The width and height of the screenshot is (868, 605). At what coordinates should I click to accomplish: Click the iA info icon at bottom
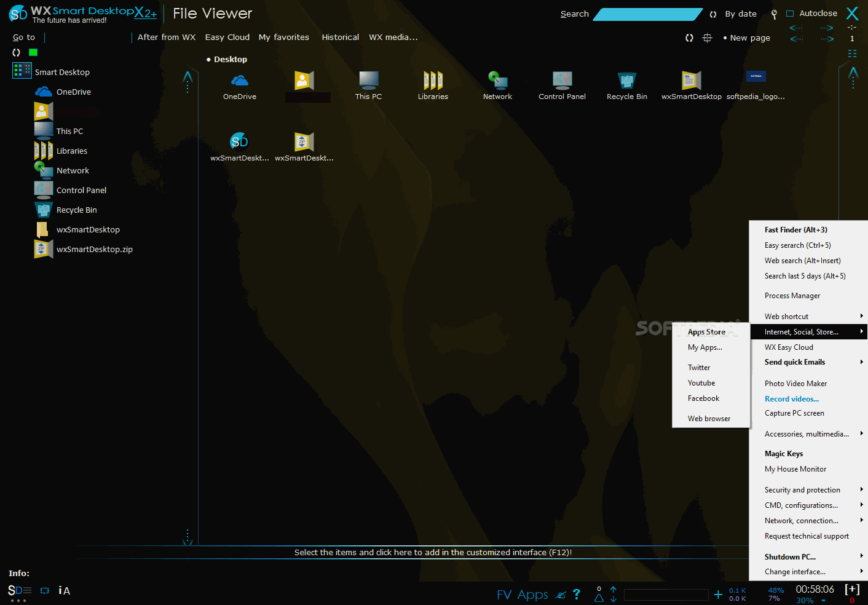click(x=64, y=591)
